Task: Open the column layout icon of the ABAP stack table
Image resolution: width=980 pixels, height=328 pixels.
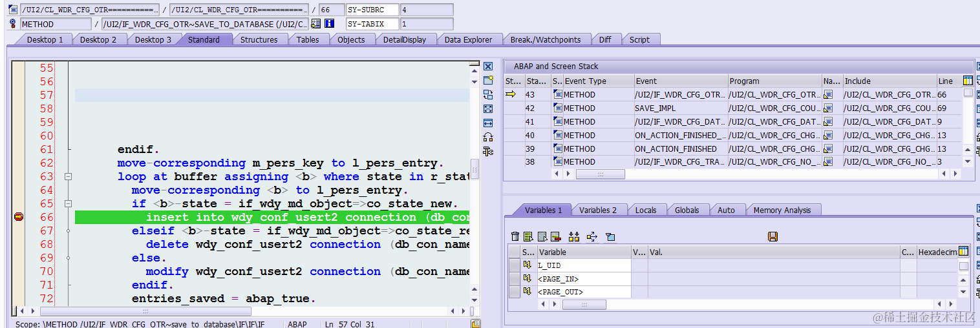Action: click(x=968, y=81)
